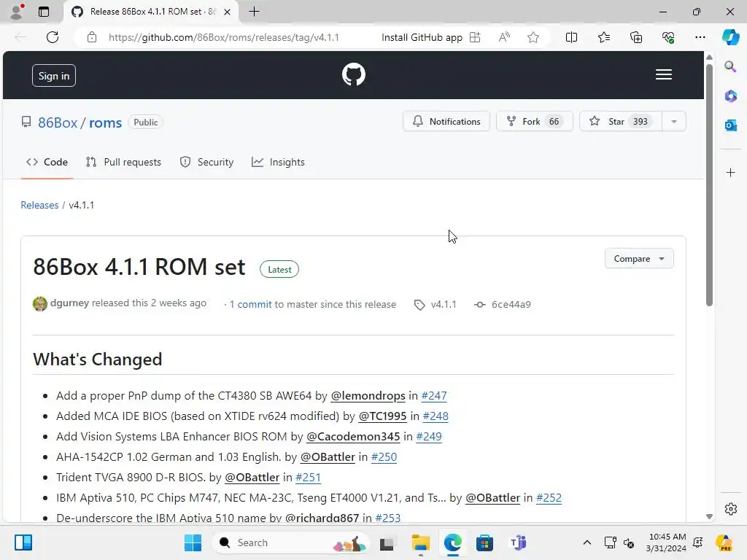Open Edge Settings and more menu

click(x=700, y=37)
